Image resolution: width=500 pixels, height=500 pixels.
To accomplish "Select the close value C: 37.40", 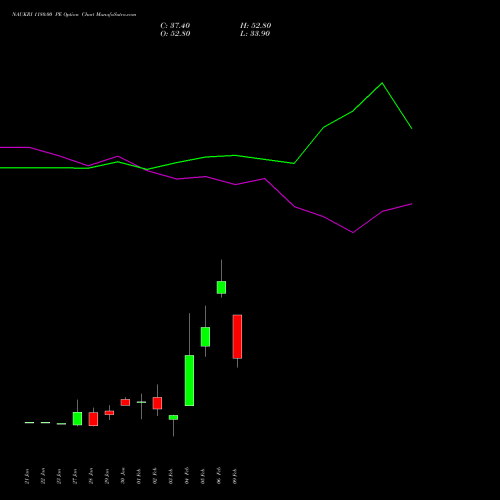I will pos(175,25).
